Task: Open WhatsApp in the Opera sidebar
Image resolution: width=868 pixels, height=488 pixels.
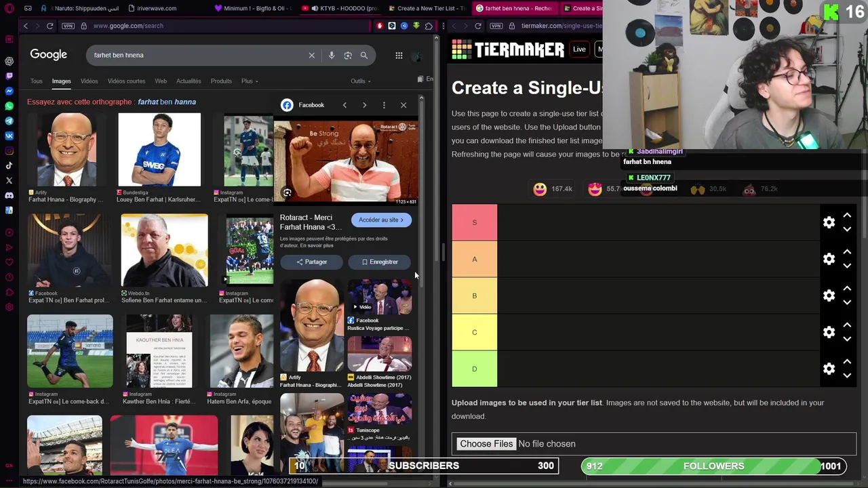Action: pos(9,106)
